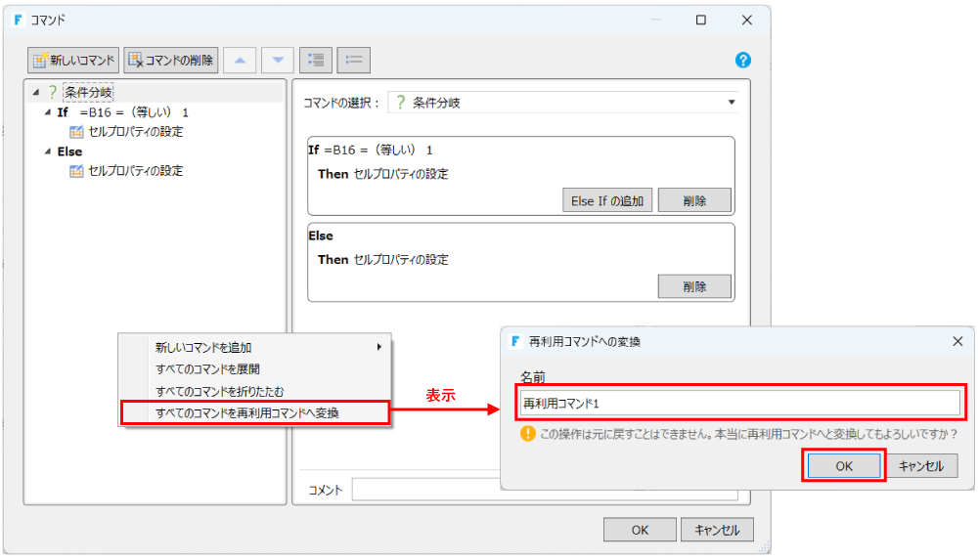Click 削除 in the Else block
Viewport: 978px width, 560px height.
[694, 286]
